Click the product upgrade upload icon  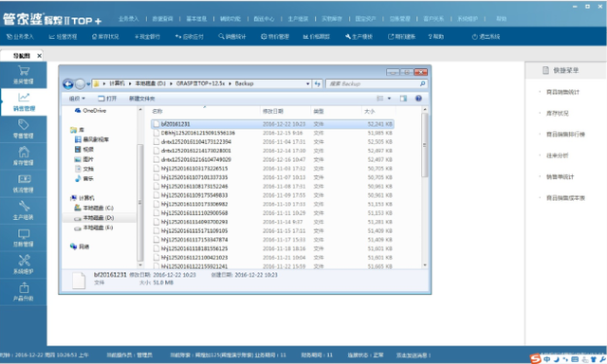[x=23, y=292]
